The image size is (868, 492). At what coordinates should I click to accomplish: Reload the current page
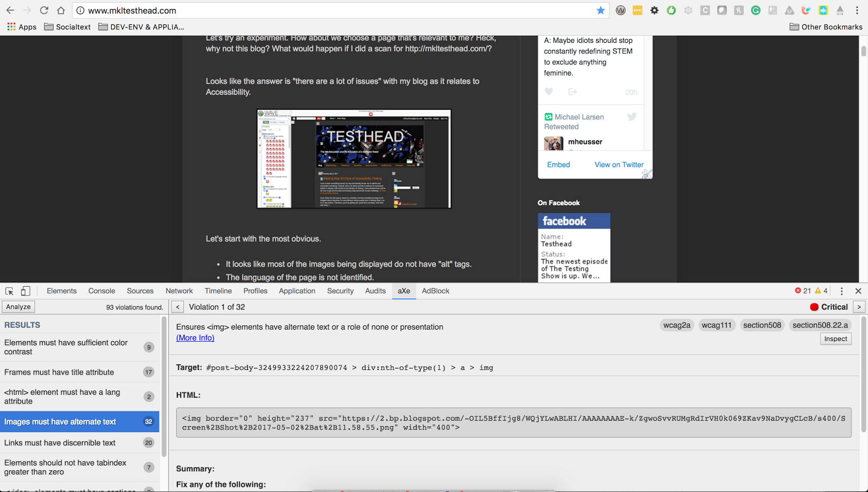(44, 10)
